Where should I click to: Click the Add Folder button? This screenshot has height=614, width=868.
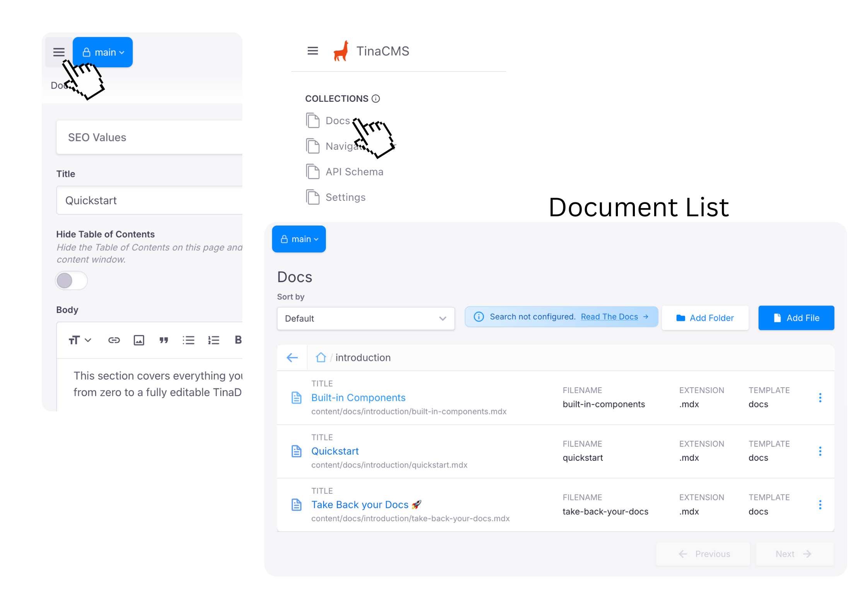click(705, 318)
